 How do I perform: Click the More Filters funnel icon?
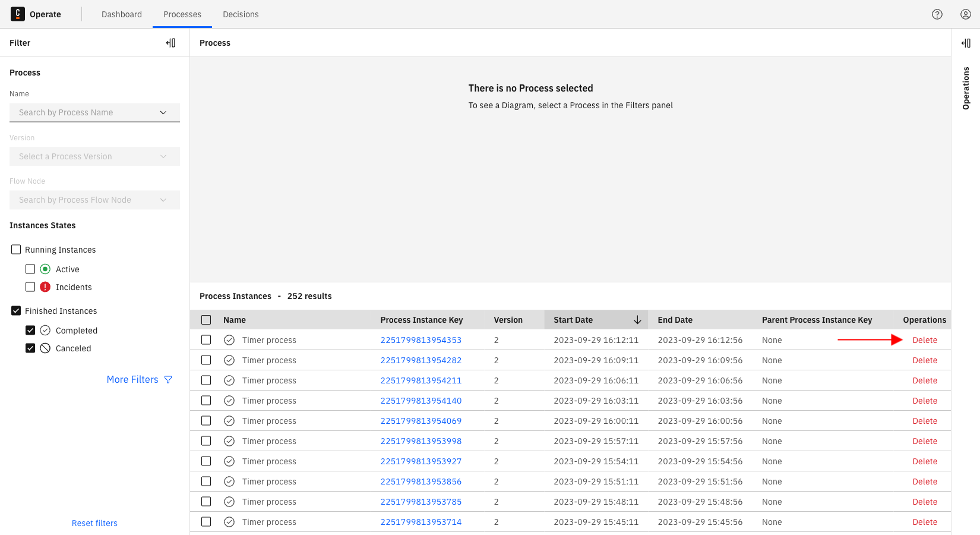point(168,380)
